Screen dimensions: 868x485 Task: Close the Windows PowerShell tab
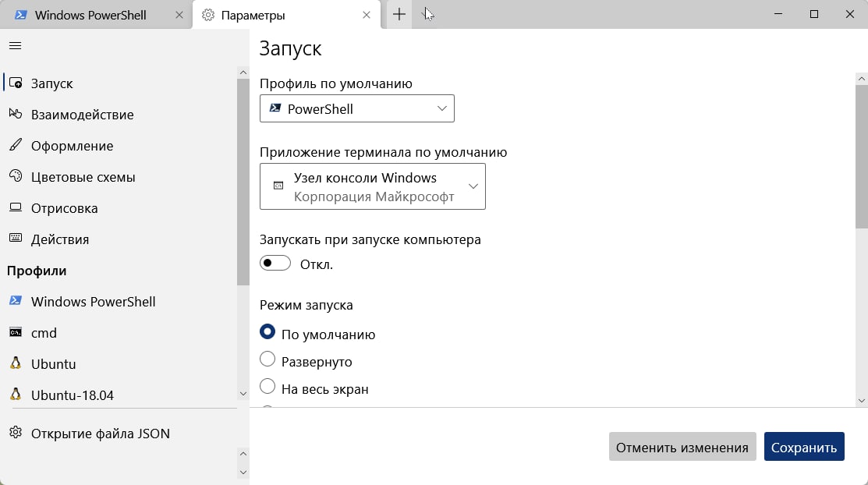click(179, 15)
